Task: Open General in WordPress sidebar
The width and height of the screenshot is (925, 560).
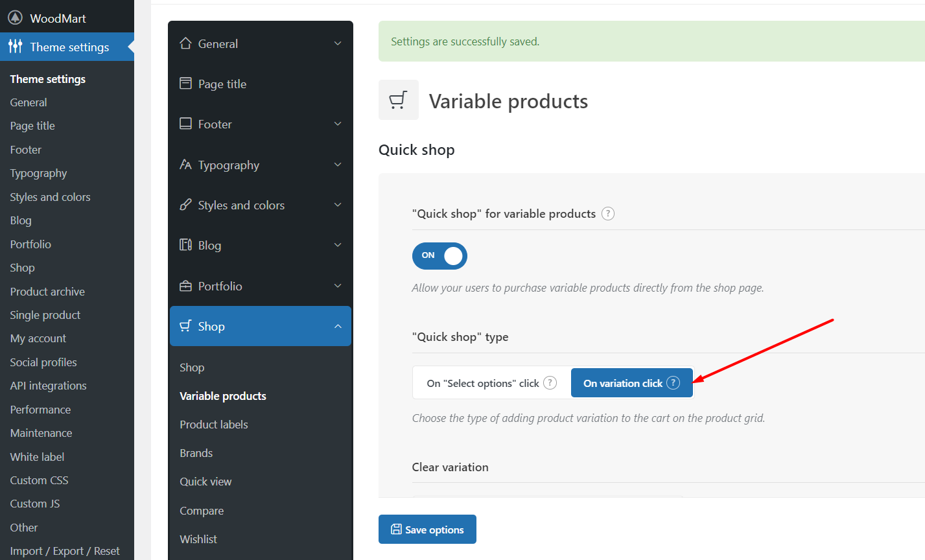Action: [x=29, y=102]
